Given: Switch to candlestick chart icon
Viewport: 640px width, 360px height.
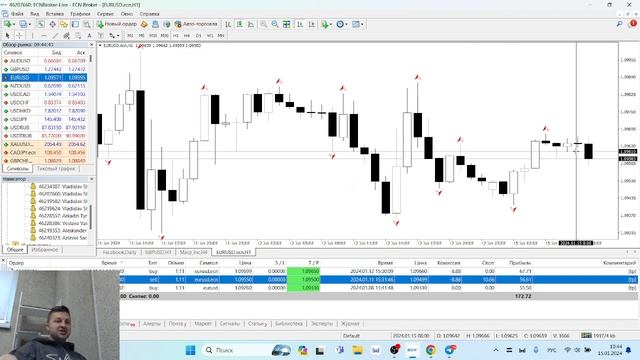Looking at the screenshot, I should [240, 24].
